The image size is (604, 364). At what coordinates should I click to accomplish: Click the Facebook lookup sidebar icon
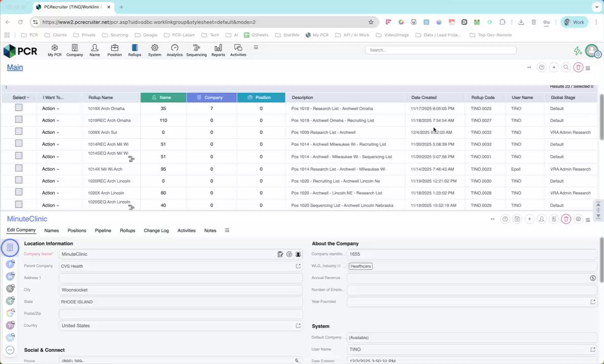click(11, 264)
